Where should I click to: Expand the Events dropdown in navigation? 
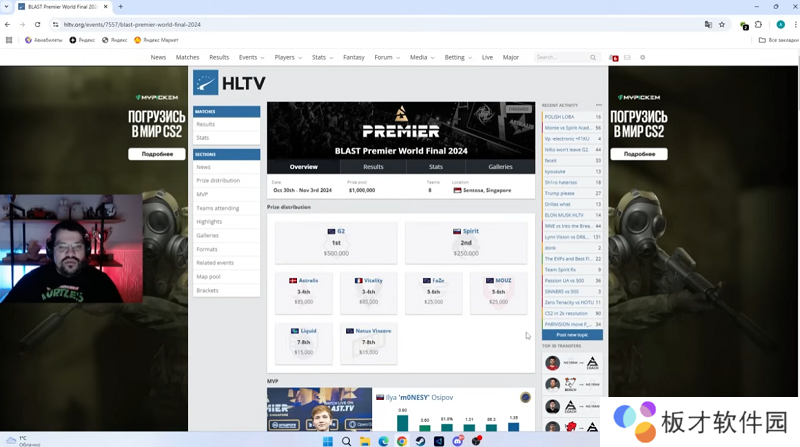pyautogui.click(x=250, y=58)
